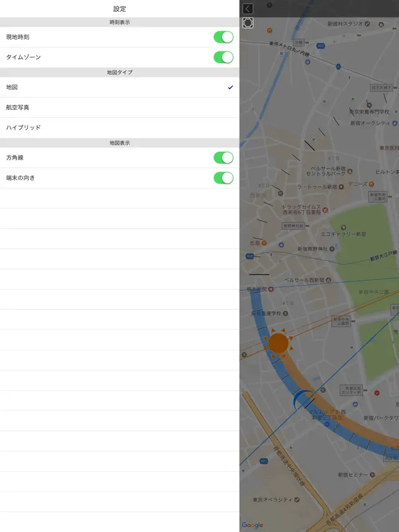The width and height of the screenshot is (399, 532).
Task: Tap 新宿パークタワー label on map
Action: (x=381, y=418)
